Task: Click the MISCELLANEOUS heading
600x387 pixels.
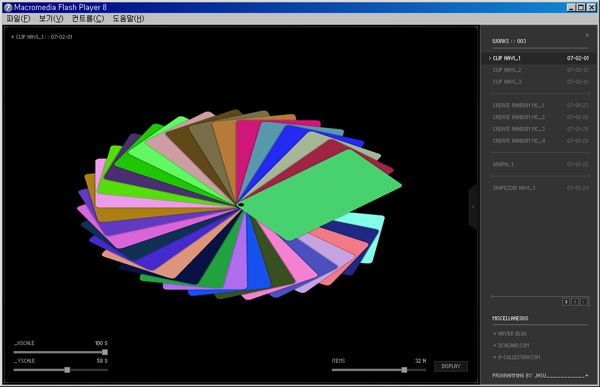Action: point(510,318)
